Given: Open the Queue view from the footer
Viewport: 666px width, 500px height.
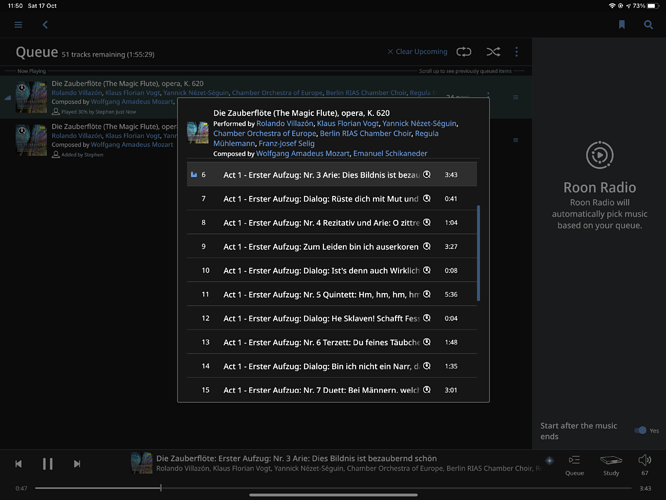Looking at the screenshot, I should 574,465.
